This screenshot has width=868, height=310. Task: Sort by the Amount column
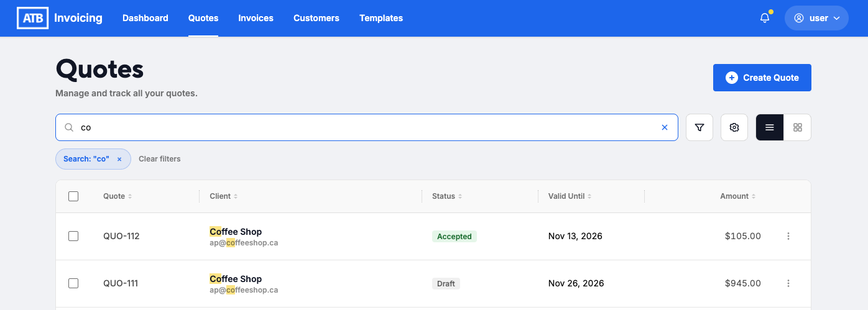[738, 196]
